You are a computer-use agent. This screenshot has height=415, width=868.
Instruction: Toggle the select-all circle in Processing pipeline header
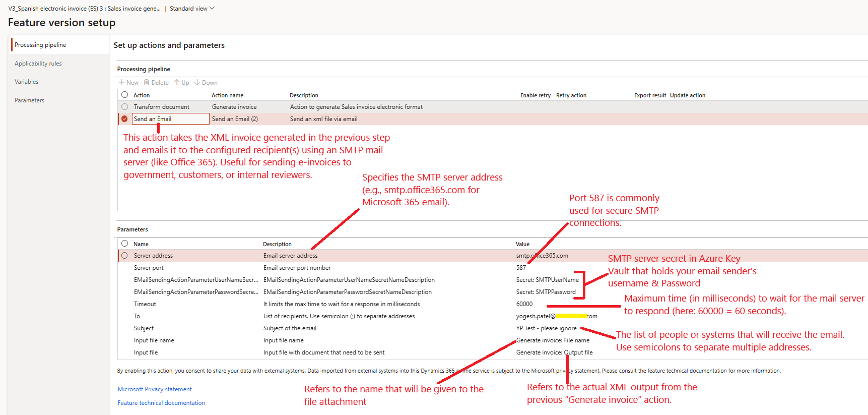124,95
